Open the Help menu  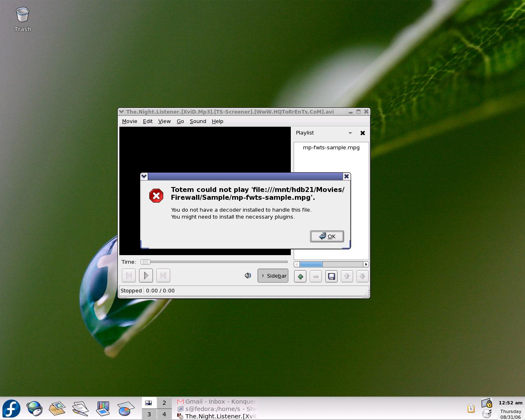tap(217, 121)
